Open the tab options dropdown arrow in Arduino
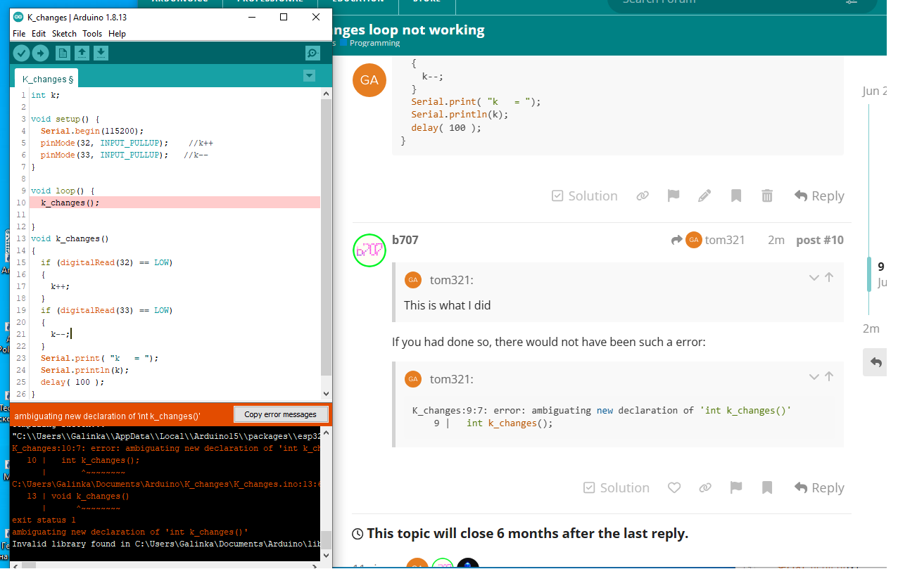Image resolution: width=898 pixels, height=588 pixels. pyautogui.click(x=308, y=75)
